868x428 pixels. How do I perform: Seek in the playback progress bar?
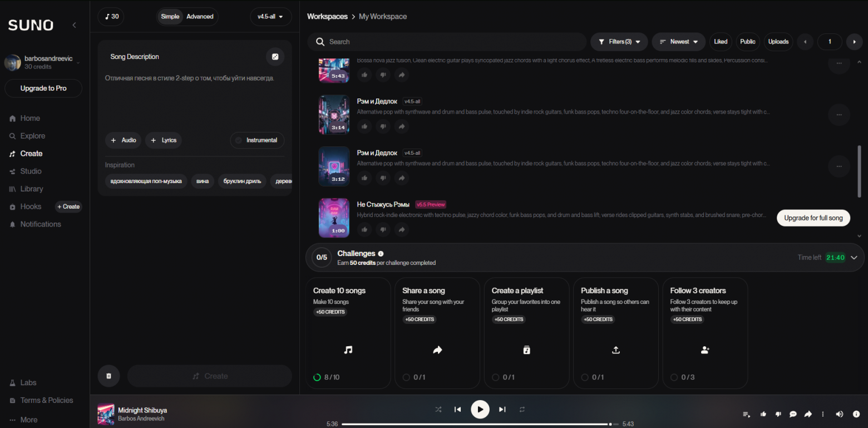pos(480,424)
